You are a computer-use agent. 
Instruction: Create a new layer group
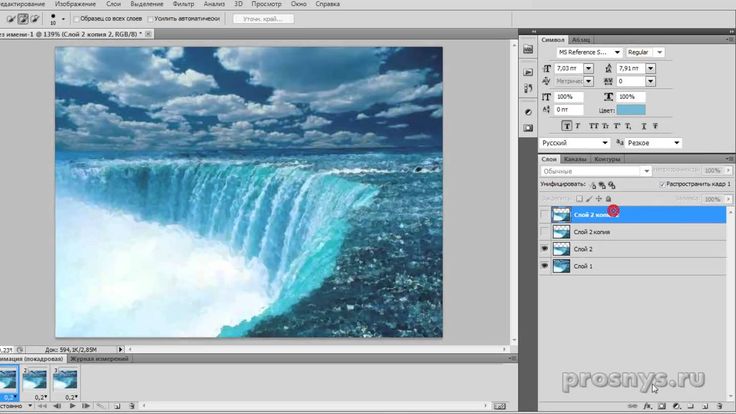tap(690, 406)
